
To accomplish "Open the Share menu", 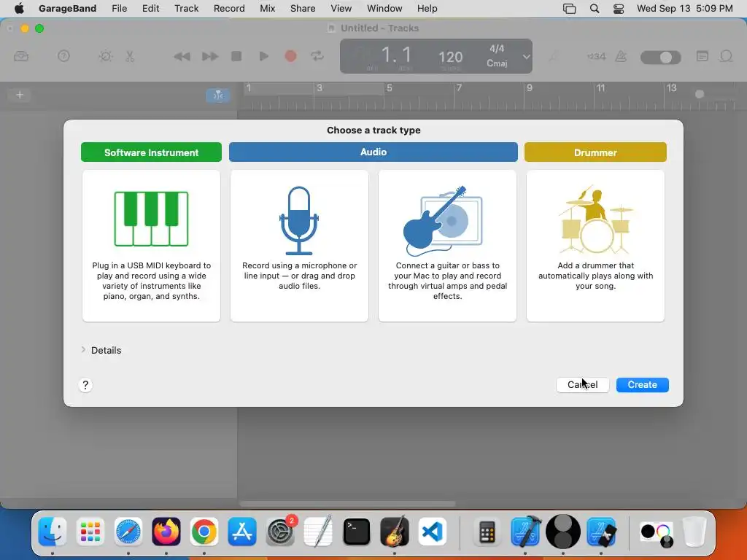I will [303, 9].
